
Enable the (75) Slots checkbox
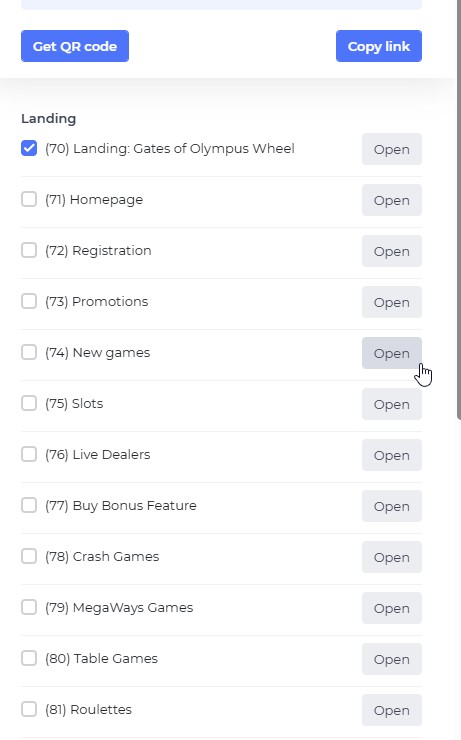click(29, 403)
